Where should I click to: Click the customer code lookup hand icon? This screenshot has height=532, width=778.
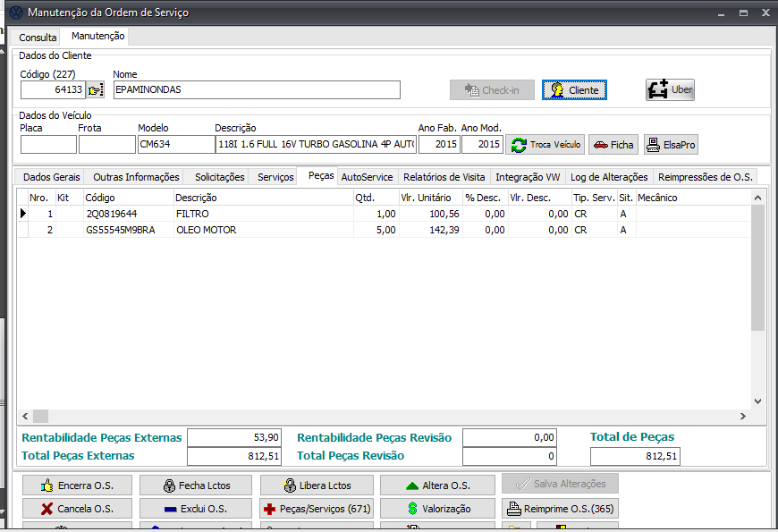point(96,89)
